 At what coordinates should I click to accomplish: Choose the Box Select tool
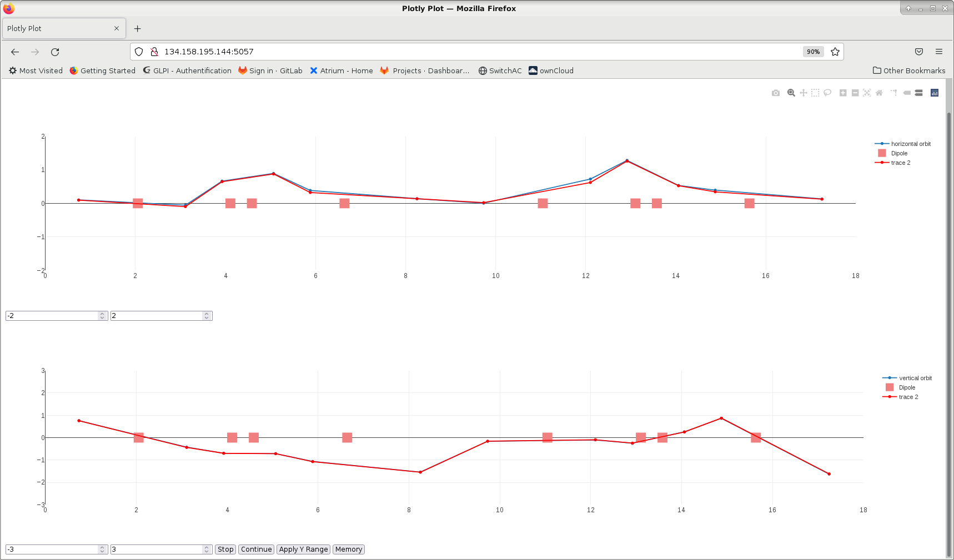pos(815,93)
